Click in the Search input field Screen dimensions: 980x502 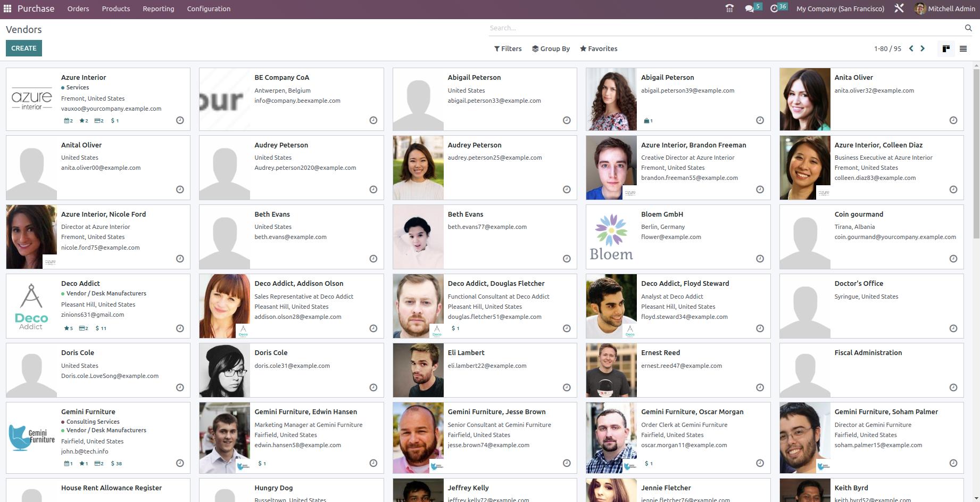click(724, 28)
